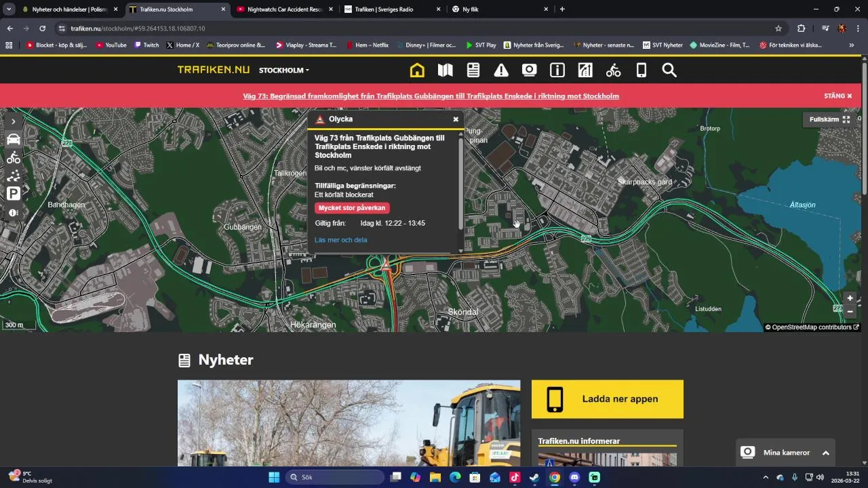The image size is (868, 488).
Task: Open the Väg 73 alert banner link
Action: click(x=431, y=96)
